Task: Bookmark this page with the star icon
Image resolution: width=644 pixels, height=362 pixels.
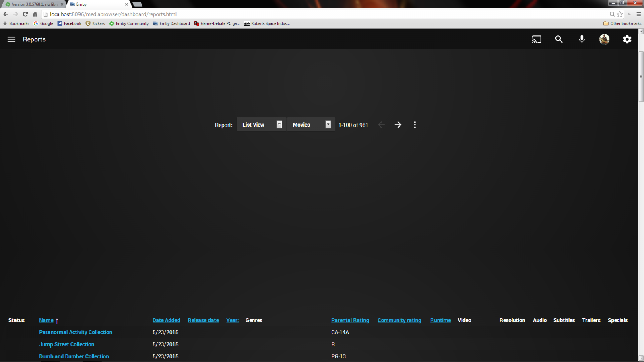Action: 620,14
